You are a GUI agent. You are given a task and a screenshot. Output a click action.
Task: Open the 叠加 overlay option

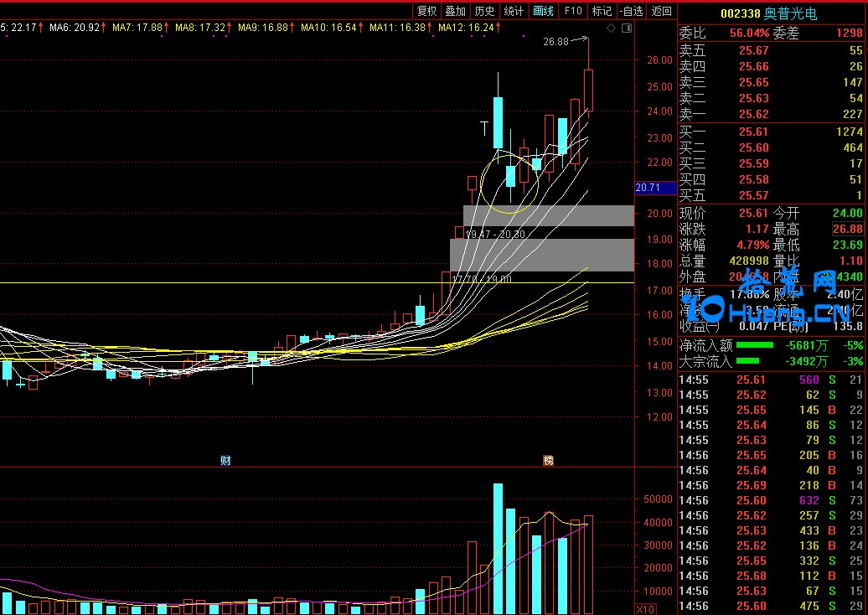[x=456, y=11]
